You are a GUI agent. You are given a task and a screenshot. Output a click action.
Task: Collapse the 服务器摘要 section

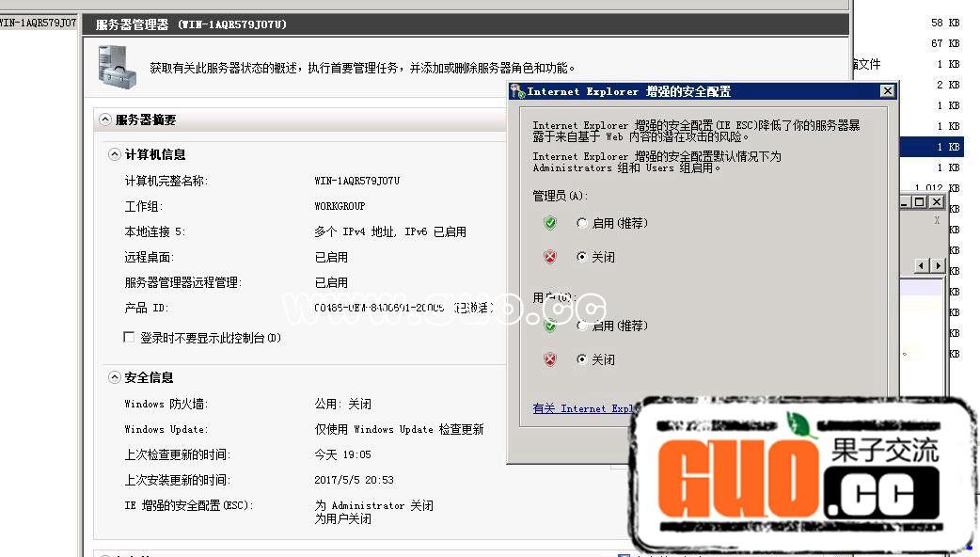[104, 120]
